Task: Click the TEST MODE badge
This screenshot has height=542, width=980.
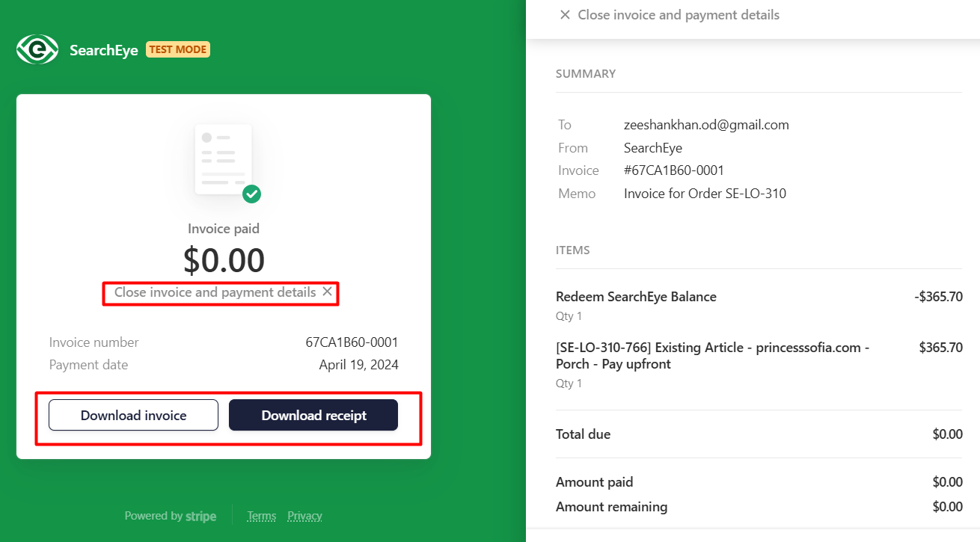Action: tap(178, 49)
